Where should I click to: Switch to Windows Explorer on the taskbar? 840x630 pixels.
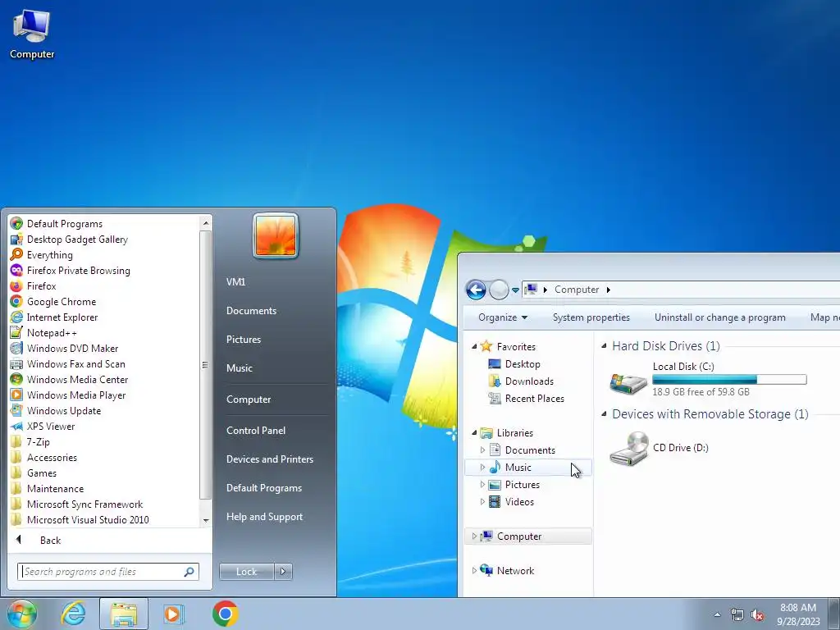tap(123, 614)
